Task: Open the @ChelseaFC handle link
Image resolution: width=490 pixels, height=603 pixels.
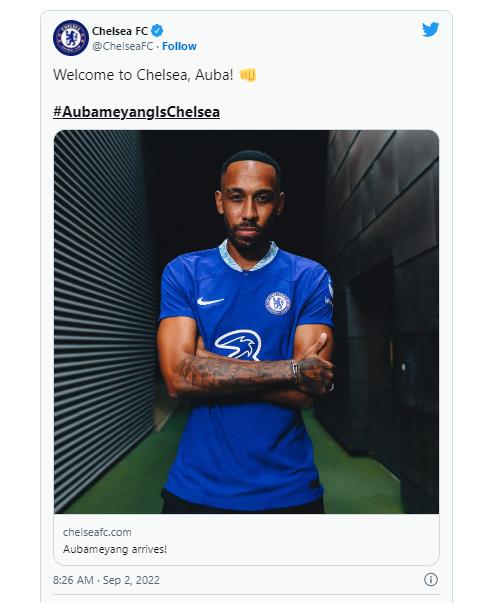Action: (x=123, y=46)
